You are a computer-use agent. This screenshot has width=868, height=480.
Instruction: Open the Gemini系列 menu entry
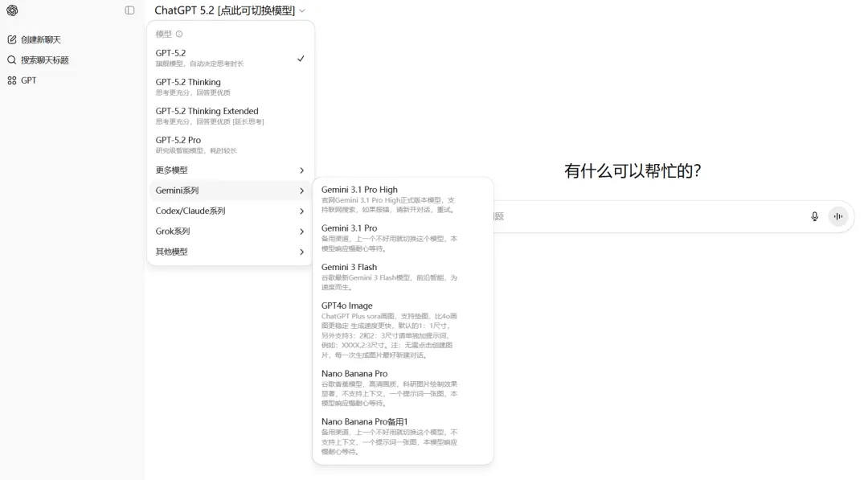pyautogui.click(x=231, y=191)
